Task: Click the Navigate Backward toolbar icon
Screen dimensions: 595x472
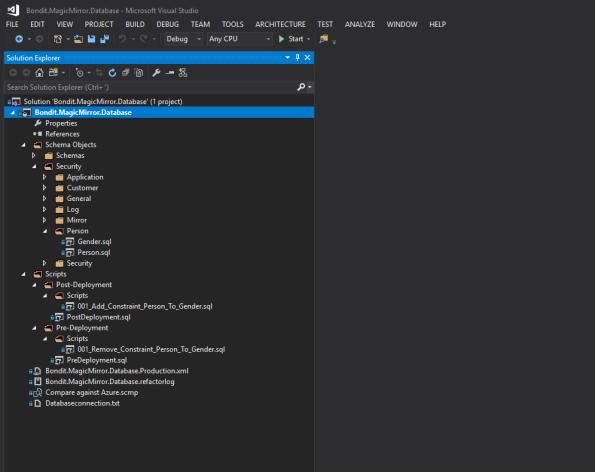Action: [19, 39]
